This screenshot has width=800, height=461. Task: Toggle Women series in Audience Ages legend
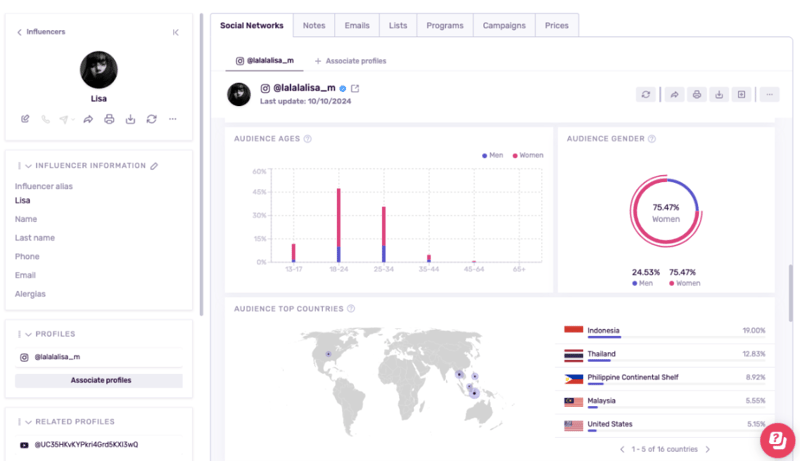click(x=528, y=156)
